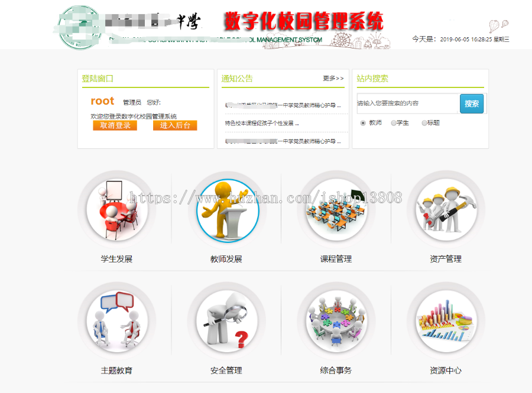Click the balloon decoration icon near the date

click(498, 26)
